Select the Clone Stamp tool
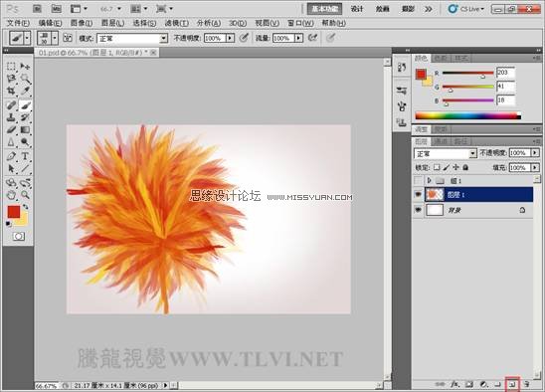 (11, 117)
